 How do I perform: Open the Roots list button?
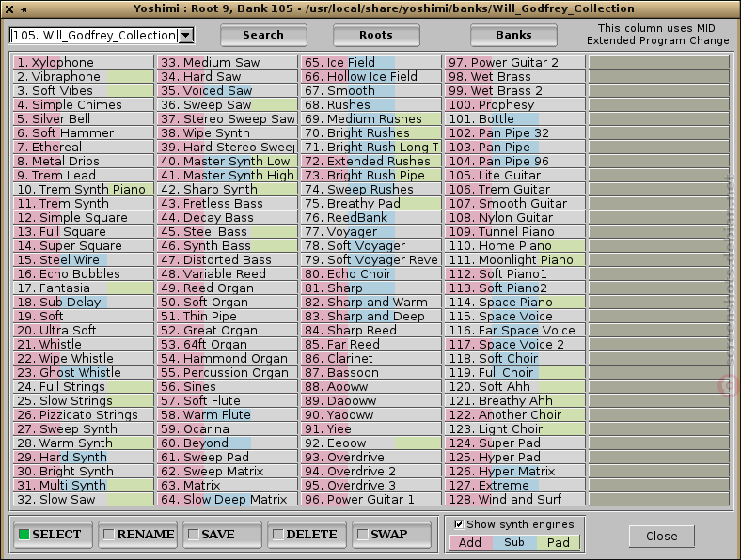pos(376,36)
